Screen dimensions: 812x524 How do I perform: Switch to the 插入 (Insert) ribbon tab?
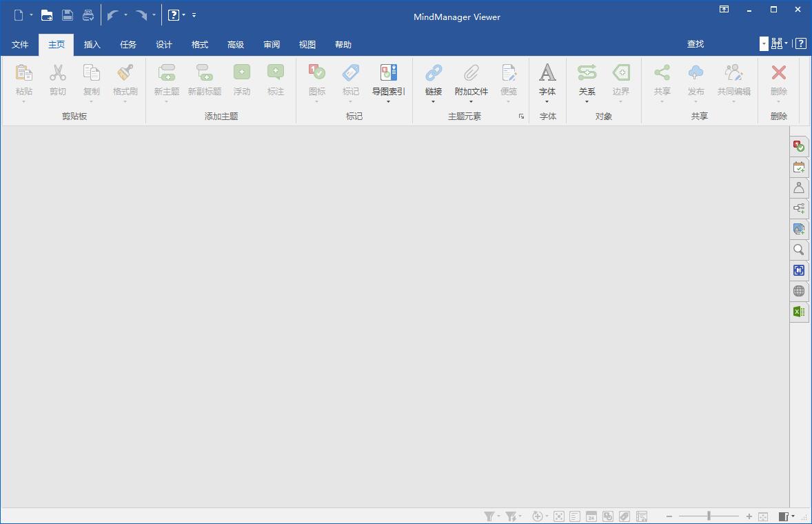point(92,44)
